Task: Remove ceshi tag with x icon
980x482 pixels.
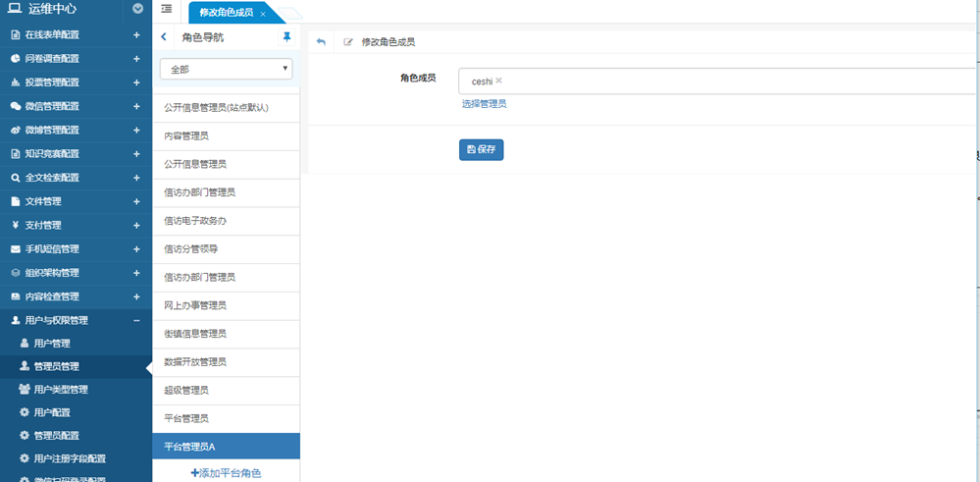Action: 498,80
